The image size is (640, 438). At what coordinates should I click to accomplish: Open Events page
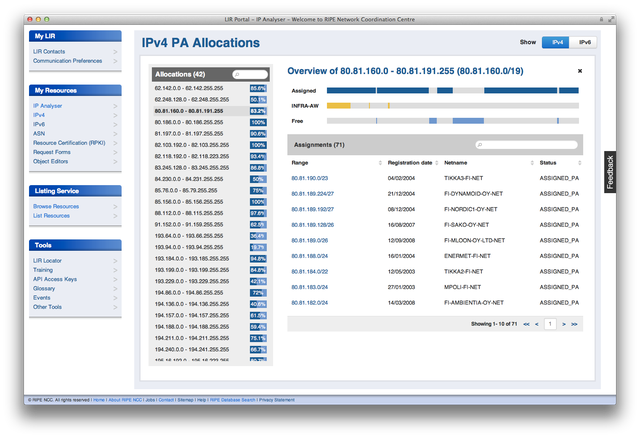pyautogui.click(x=42, y=298)
